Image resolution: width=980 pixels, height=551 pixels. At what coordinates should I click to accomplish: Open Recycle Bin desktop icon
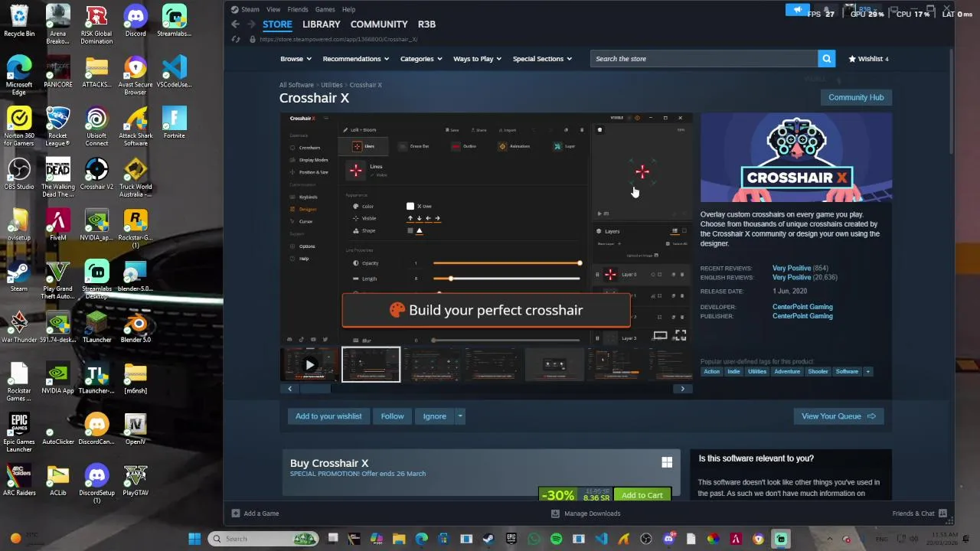[19, 21]
